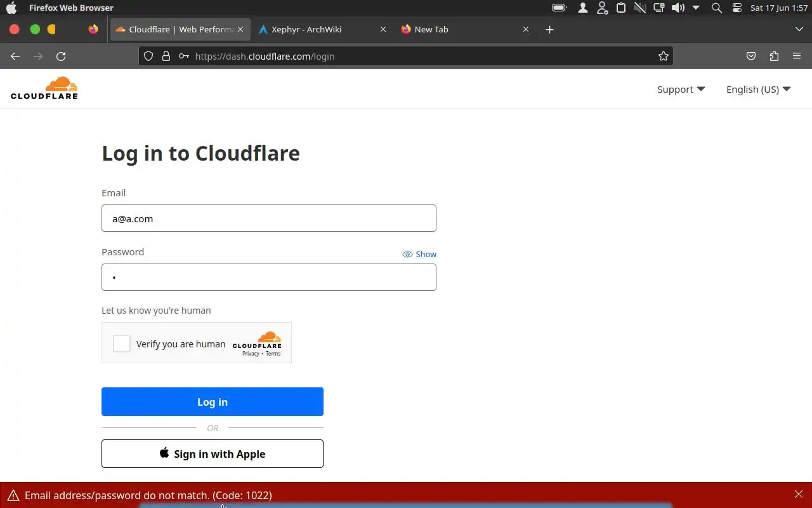Go forward with the forward arrow

point(38,56)
